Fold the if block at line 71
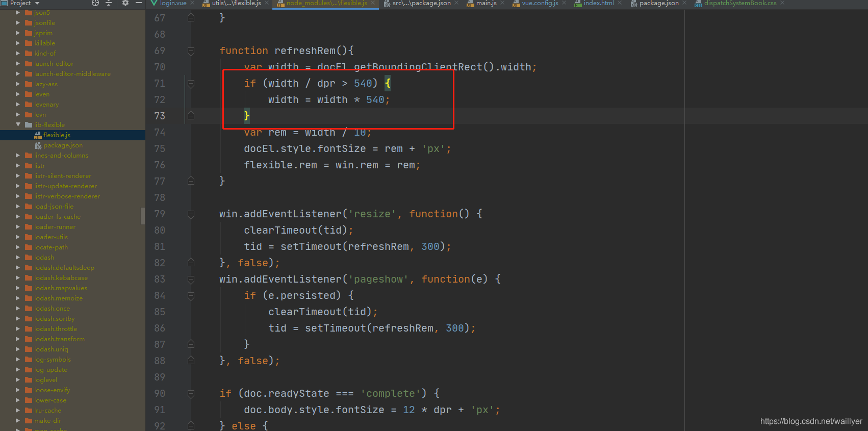The height and width of the screenshot is (431, 868). (x=191, y=83)
